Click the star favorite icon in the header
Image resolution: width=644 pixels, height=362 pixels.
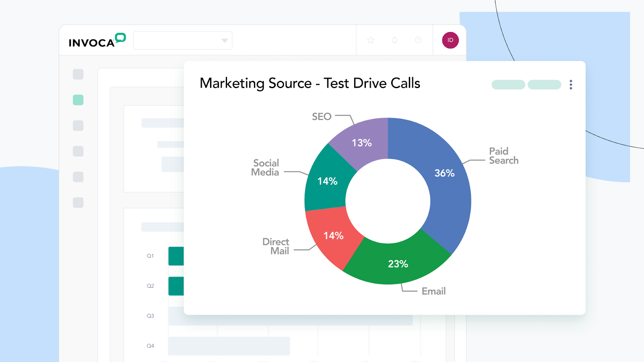(x=370, y=40)
